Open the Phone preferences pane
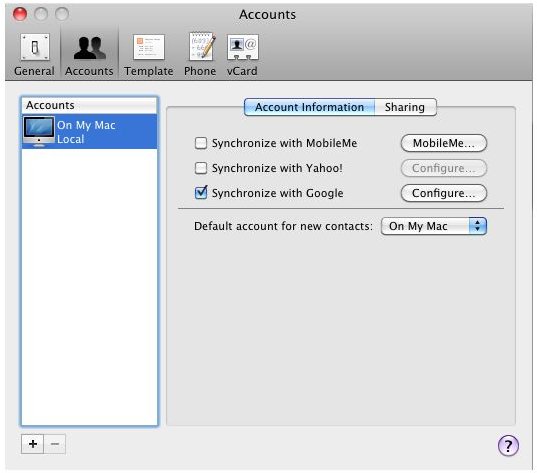 pyautogui.click(x=200, y=55)
